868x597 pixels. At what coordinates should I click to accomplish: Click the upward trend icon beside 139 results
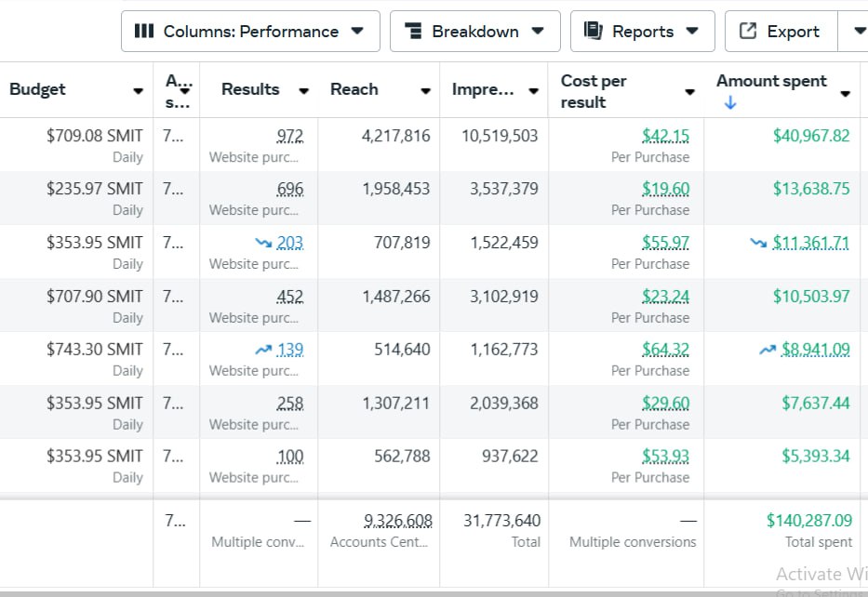[x=264, y=350]
